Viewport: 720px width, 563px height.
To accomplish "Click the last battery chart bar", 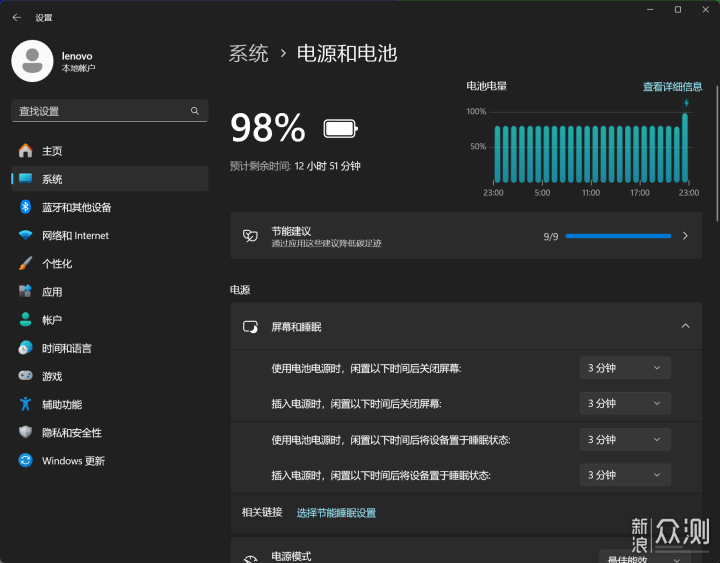I will coord(685,148).
